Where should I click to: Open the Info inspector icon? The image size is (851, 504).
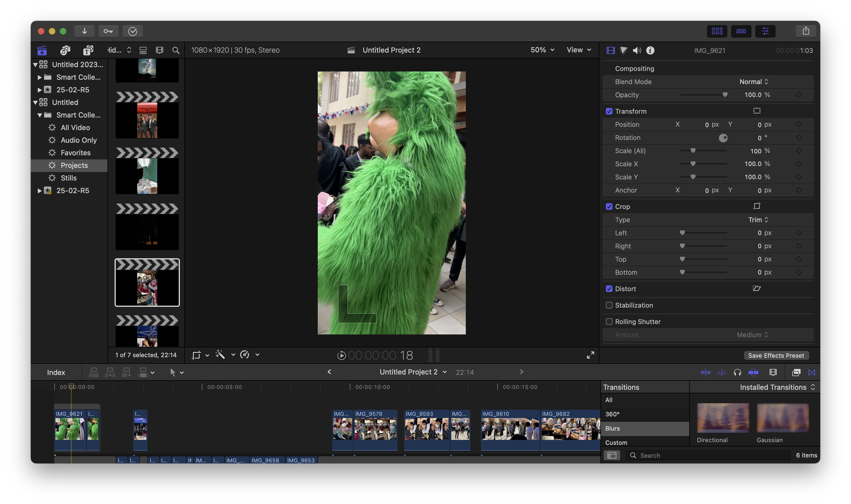point(650,50)
